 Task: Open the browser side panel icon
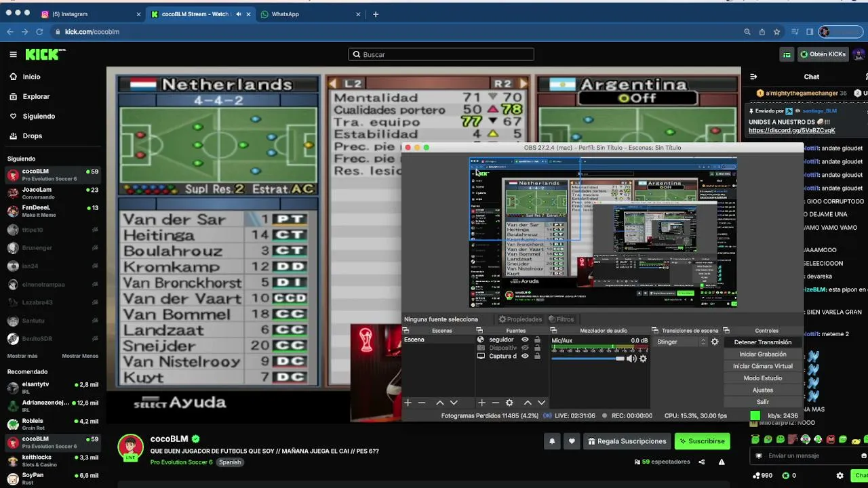coord(810,32)
